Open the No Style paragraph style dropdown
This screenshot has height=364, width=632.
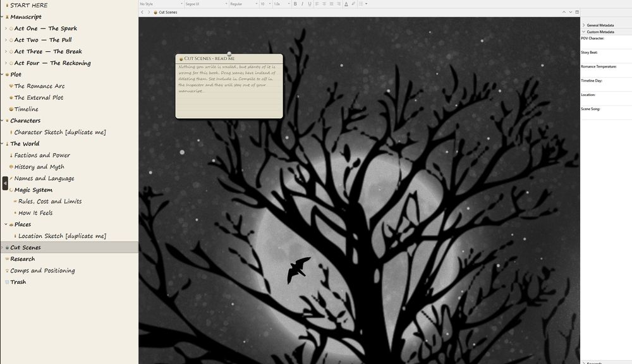[x=161, y=4]
